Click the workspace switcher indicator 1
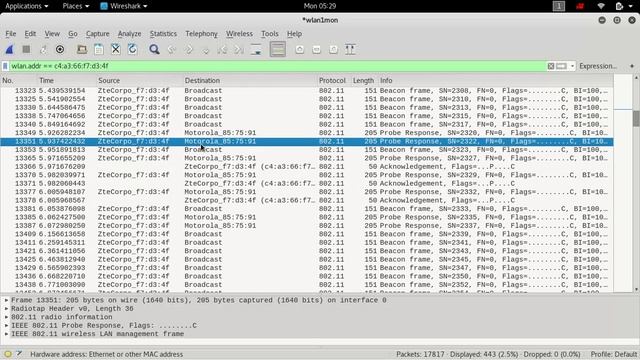Screen dimensions: 640x360 coord(559,6)
